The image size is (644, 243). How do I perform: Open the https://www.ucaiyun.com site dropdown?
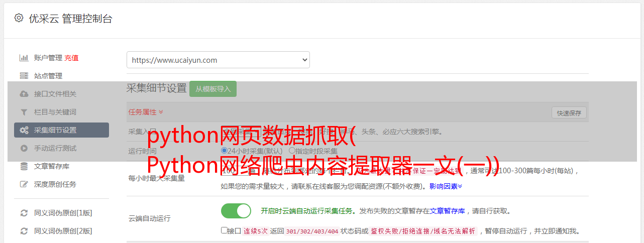point(218,60)
